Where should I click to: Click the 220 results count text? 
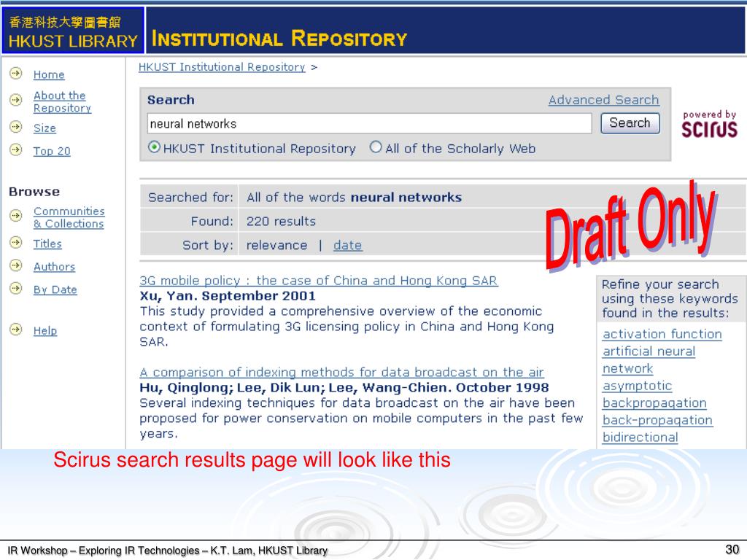click(281, 222)
